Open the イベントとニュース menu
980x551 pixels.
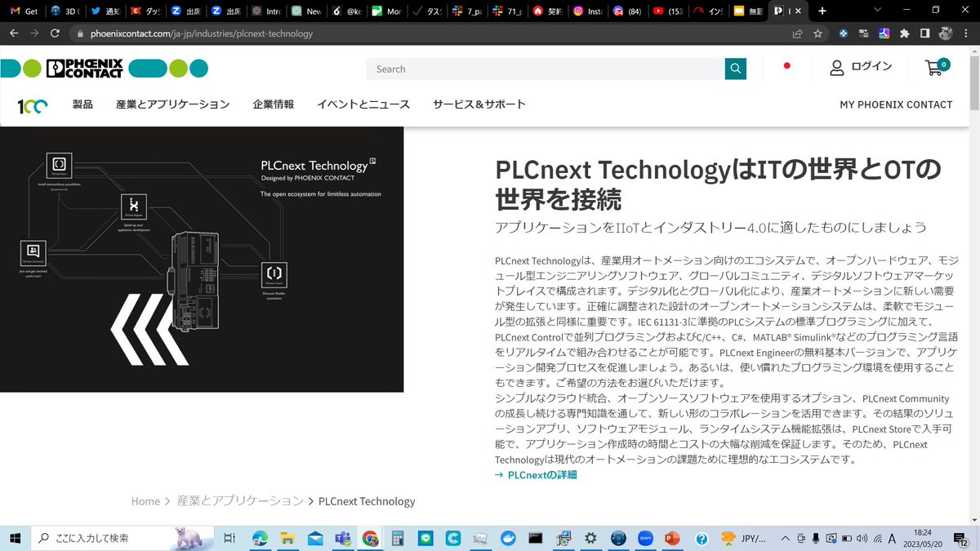pyautogui.click(x=363, y=104)
